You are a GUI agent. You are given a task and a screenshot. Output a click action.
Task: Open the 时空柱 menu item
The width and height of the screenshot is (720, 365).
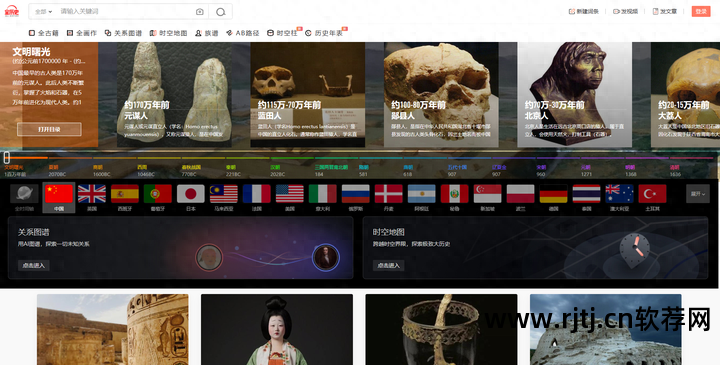(282, 33)
